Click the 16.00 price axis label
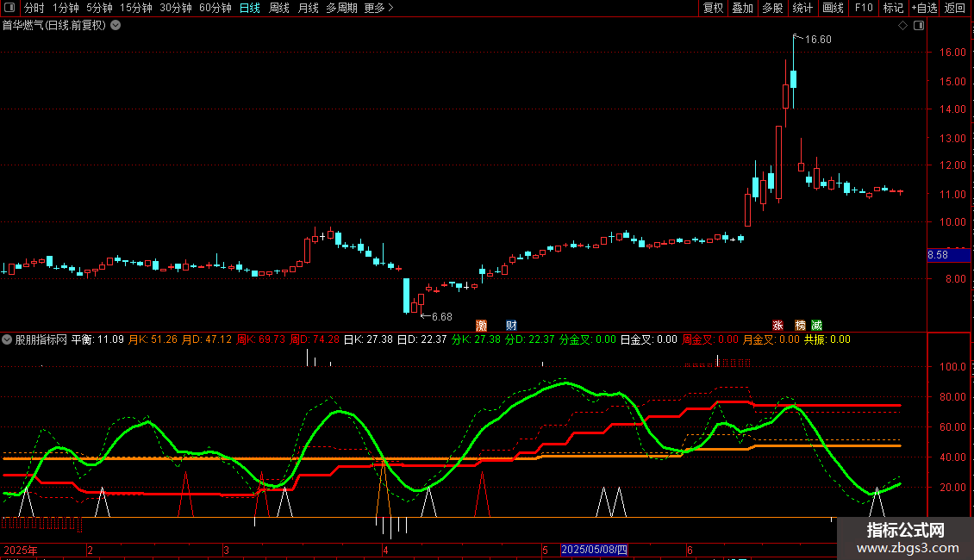974x560 pixels. tap(952, 53)
